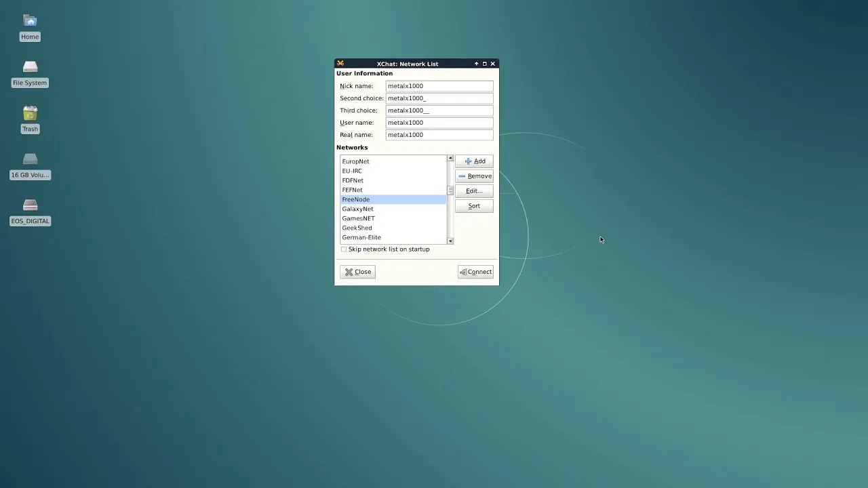Select GeekShed in networks list
This screenshot has width=868, height=488.
tap(393, 228)
